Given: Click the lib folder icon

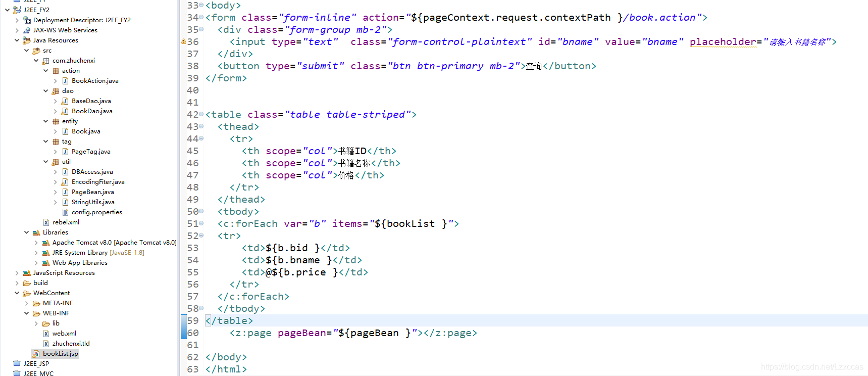Looking at the screenshot, I should click(46, 323).
